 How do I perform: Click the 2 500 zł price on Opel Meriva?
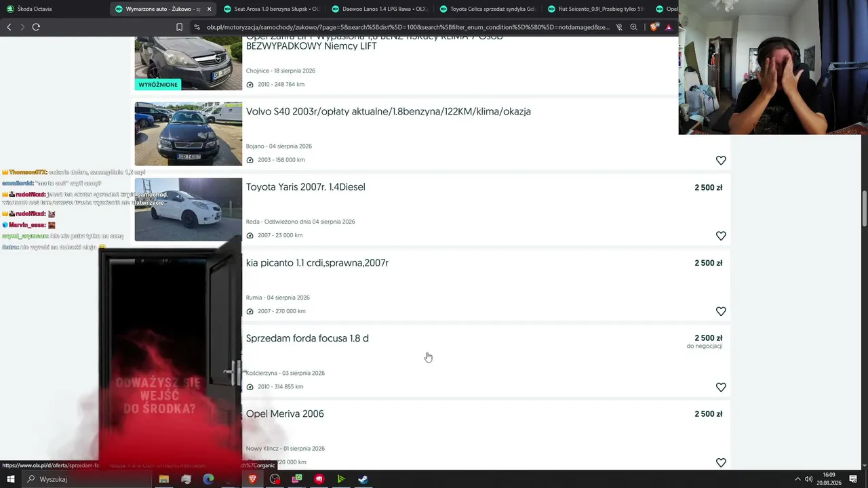point(708,414)
